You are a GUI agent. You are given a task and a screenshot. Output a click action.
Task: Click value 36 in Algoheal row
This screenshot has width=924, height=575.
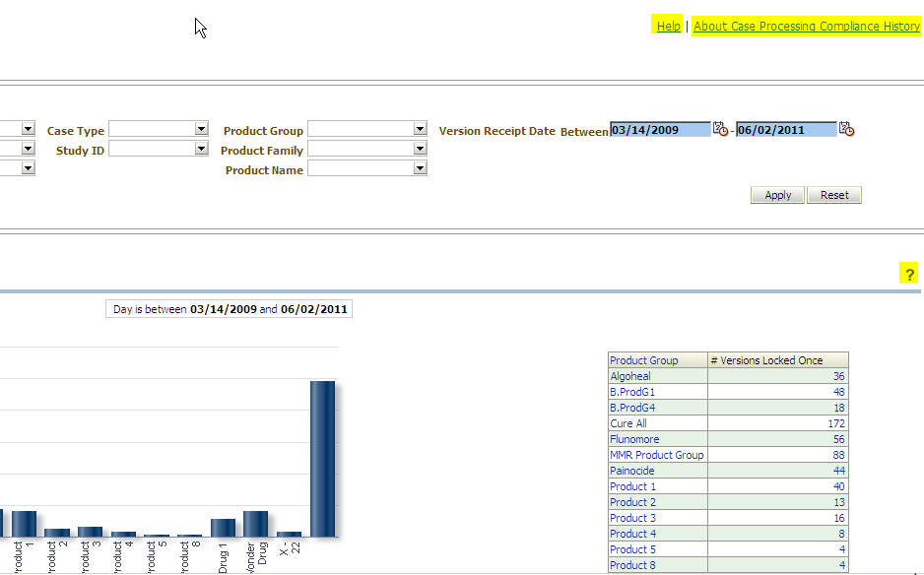pyautogui.click(x=839, y=376)
